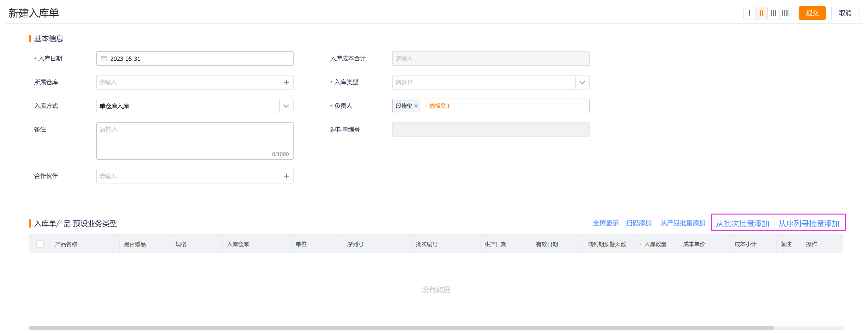
Task: Select the two-column layout icon
Action: coord(762,13)
